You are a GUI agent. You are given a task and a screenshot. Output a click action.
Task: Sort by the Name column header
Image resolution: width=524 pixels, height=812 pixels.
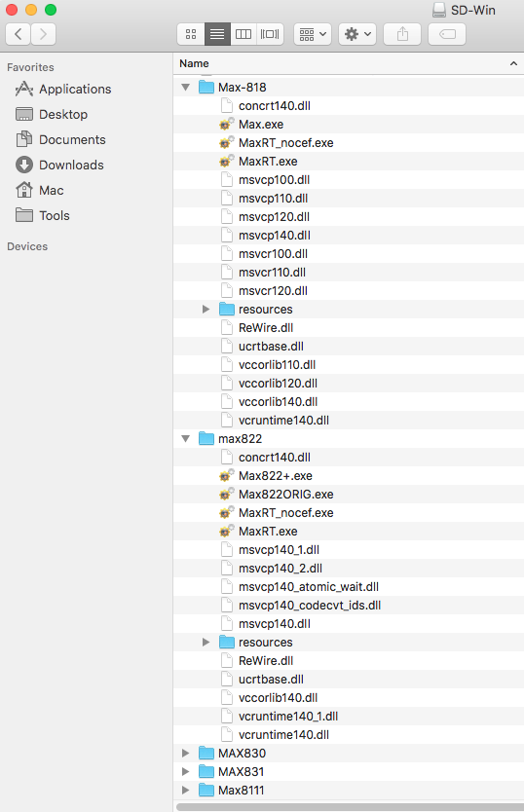tap(194, 63)
